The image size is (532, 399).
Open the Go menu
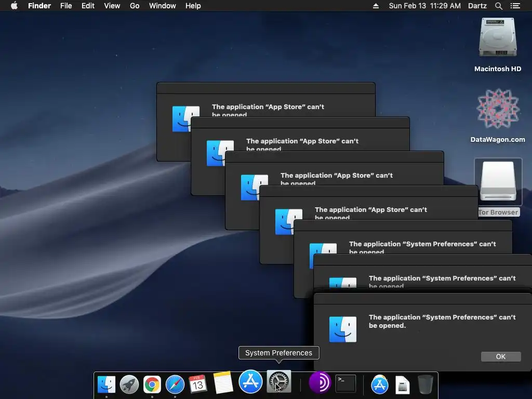pyautogui.click(x=135, y=6)
